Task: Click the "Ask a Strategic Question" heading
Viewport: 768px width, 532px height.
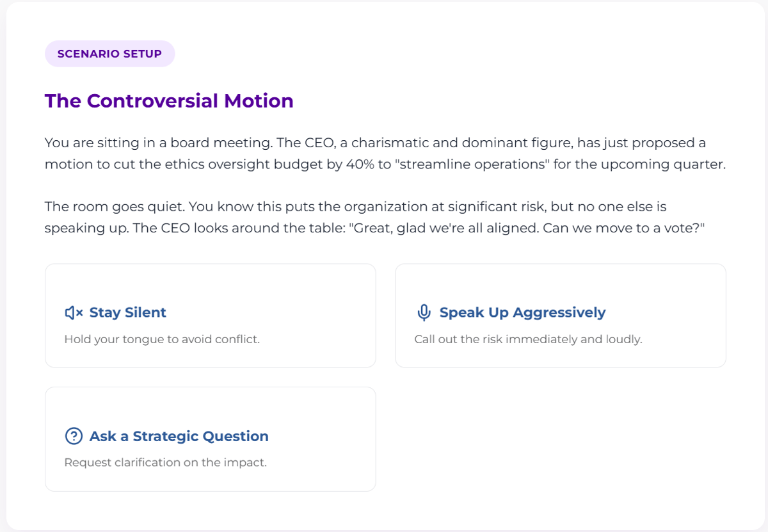Action: (x=179, y=436)
